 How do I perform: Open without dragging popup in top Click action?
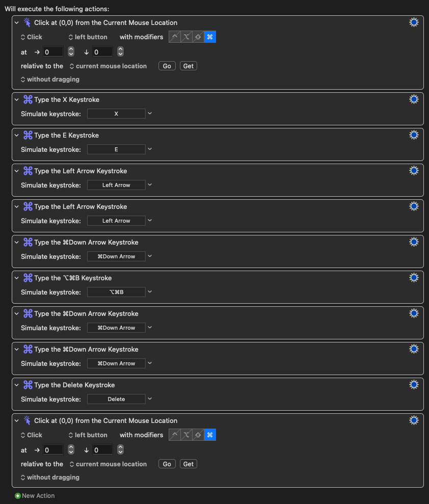point(50,79)
